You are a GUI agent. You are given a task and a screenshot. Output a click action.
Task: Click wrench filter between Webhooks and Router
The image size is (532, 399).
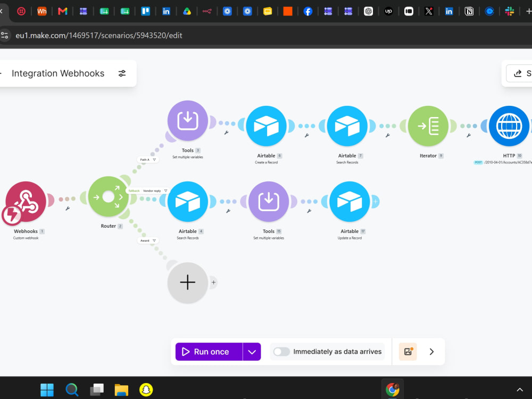point(68,209)
